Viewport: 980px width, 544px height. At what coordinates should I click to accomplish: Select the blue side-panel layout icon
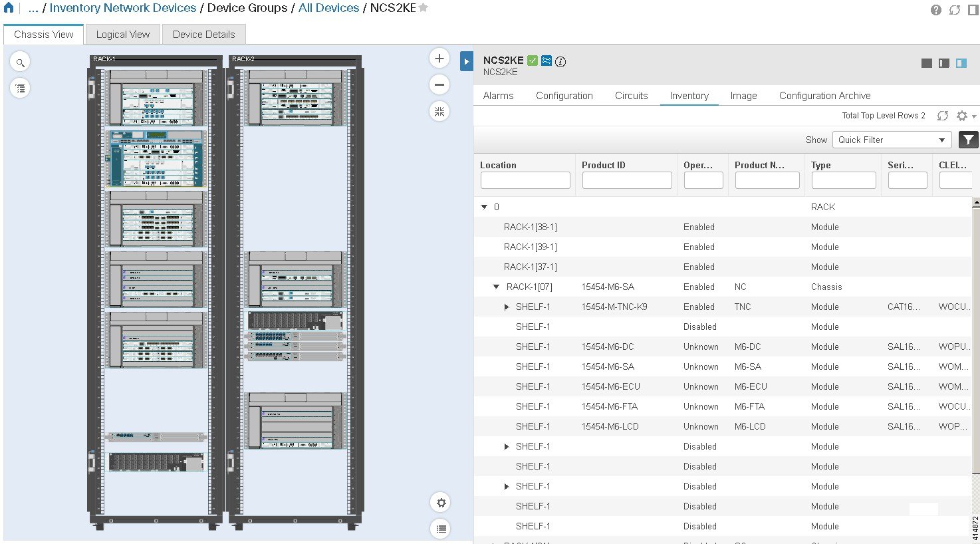click(x=961, y=63)
